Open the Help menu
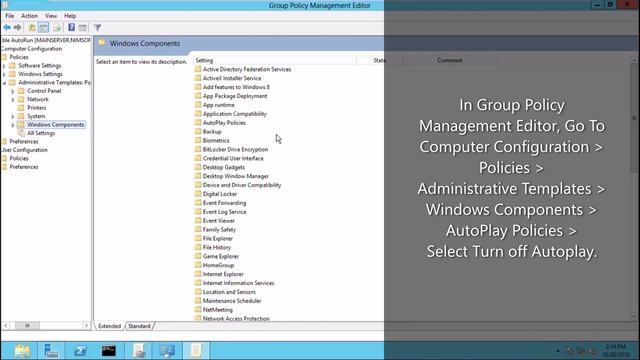This screenshot has width=640, height=360. tap(70, 16)
